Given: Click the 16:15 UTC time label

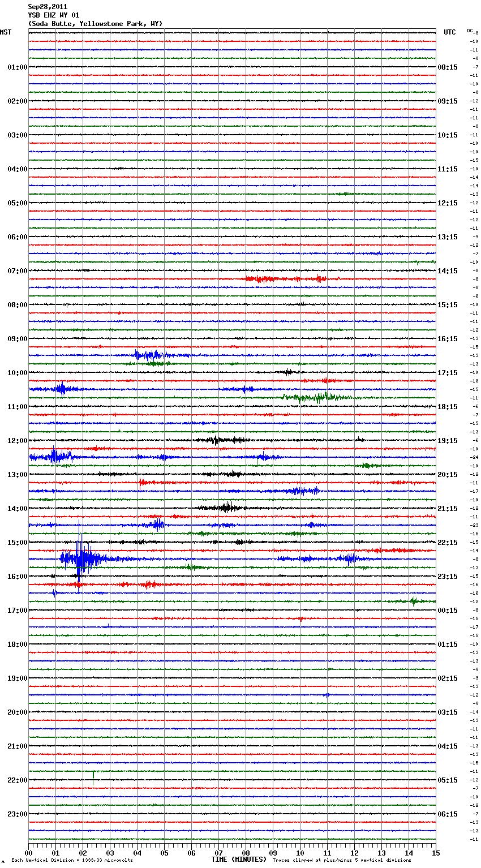Looking at the screenshot, I should 448,339.
